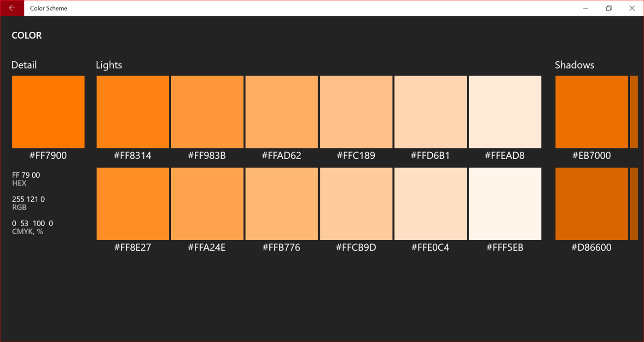Select the #FFD6B1 swatch
644x342 pixels.
point(430,112)
